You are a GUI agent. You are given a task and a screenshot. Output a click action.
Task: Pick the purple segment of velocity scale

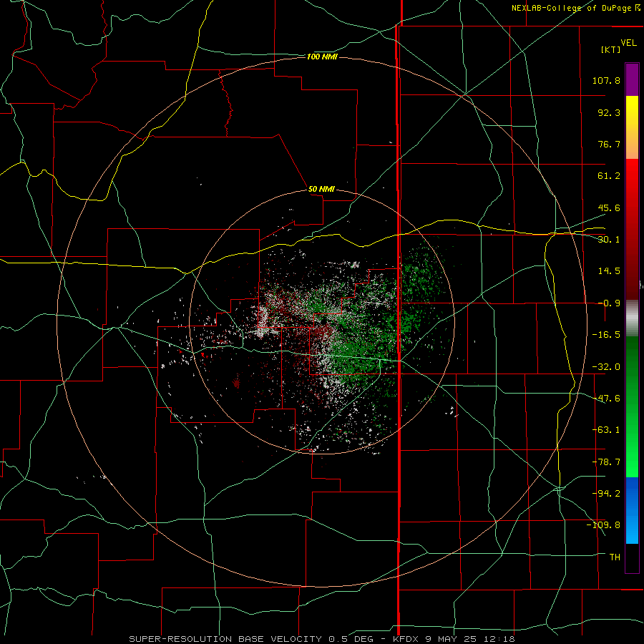(x=632, y=79)
